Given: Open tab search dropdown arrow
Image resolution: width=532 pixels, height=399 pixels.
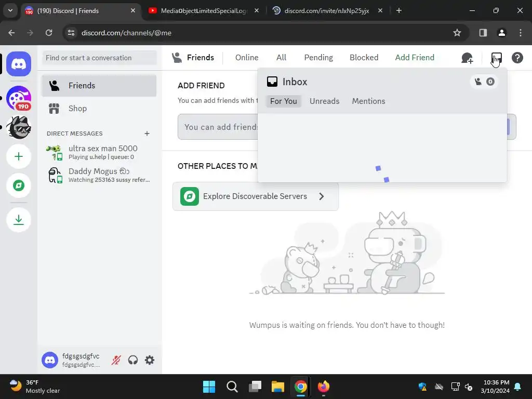Looking at the screenshot, I should tap(10, 10).
